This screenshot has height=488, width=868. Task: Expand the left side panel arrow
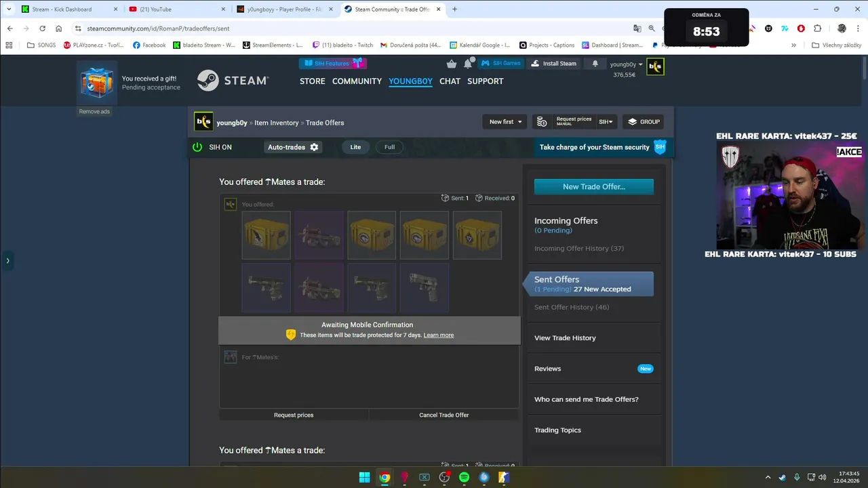[x=7, y=260]
